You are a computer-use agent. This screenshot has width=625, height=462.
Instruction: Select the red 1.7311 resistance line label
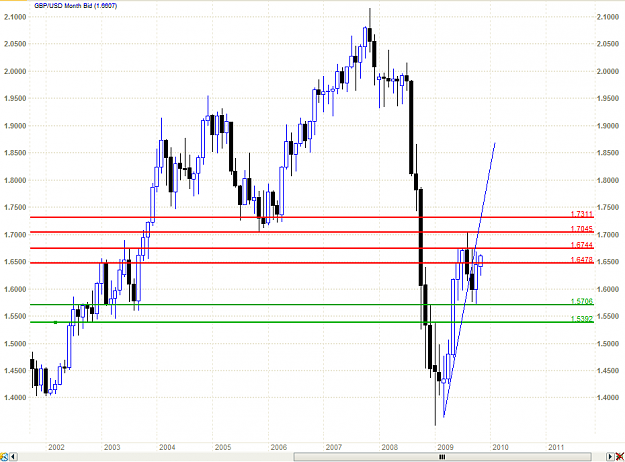[x=582, y=214]
